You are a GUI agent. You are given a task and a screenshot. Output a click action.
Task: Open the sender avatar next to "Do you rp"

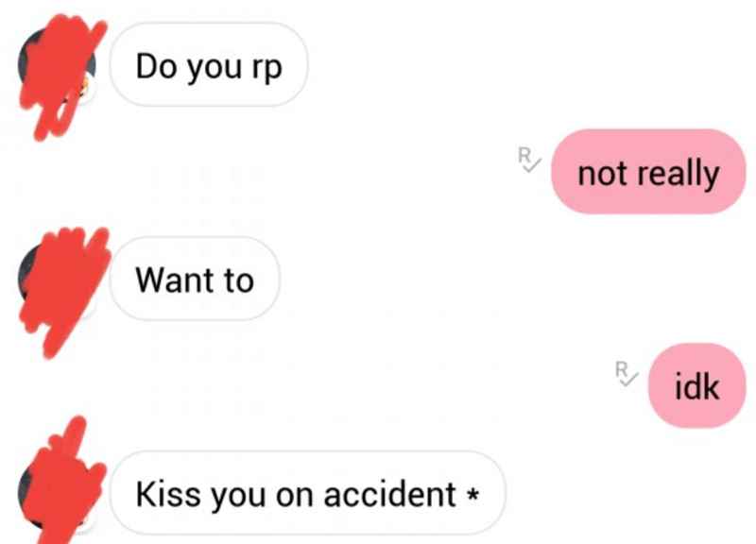point(57,65)
